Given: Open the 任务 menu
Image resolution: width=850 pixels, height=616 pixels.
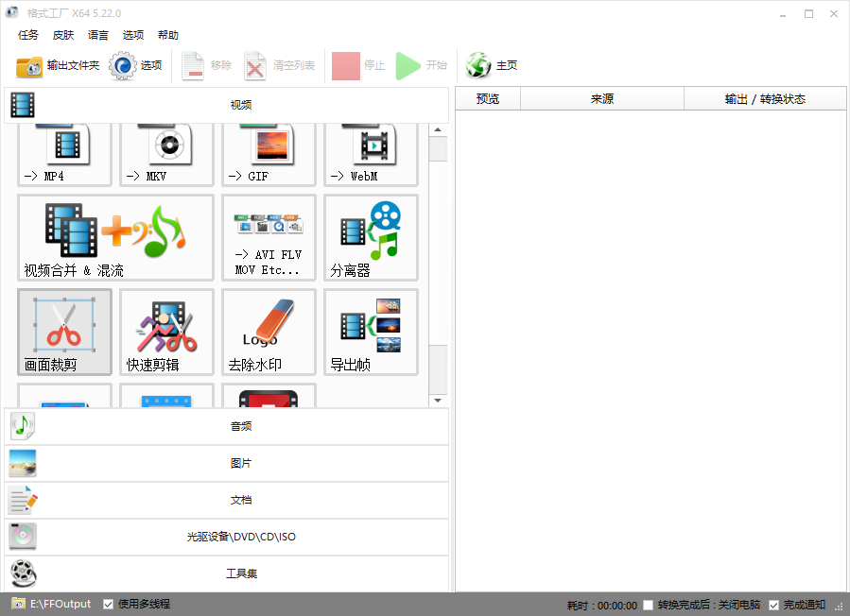Looking at the screenshot, I should [x=28, y=35].
